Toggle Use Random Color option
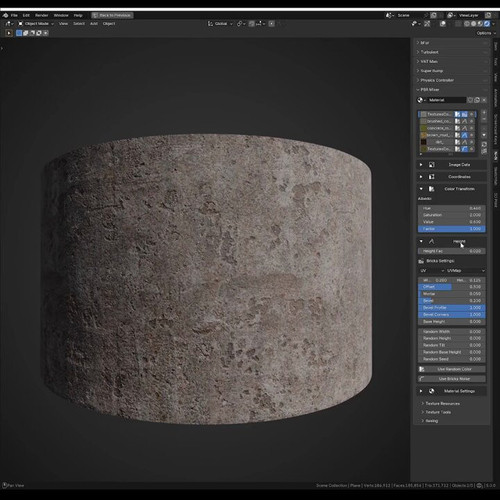Viewport: 500px width, 500px height. click(452, 369)
